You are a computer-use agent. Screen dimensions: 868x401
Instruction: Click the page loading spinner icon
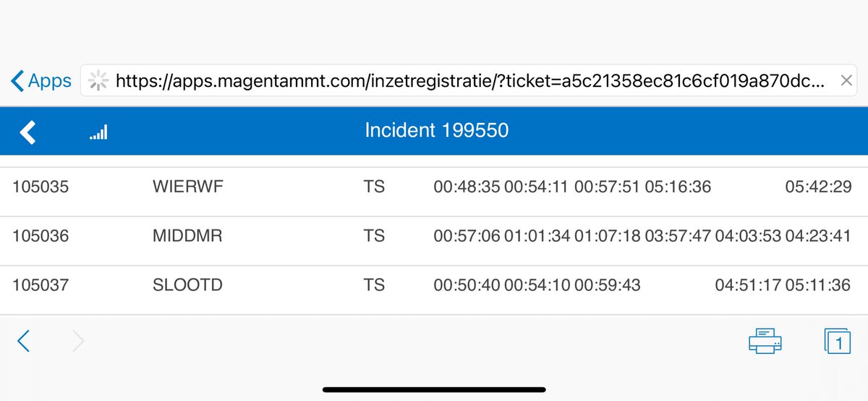[97, 82]
